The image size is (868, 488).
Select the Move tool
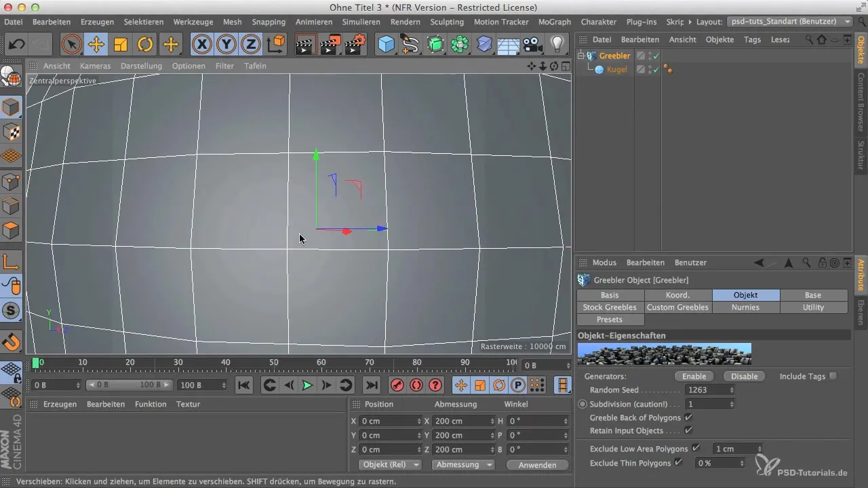click(96, 45)
